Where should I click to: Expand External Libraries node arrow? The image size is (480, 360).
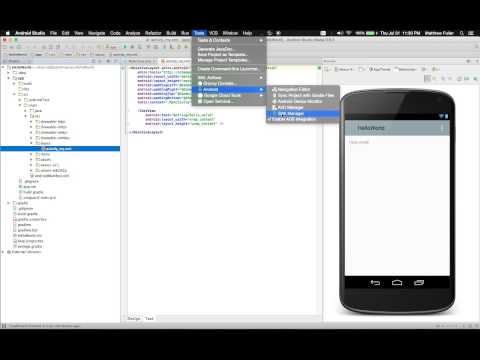[x=3, y=252]
